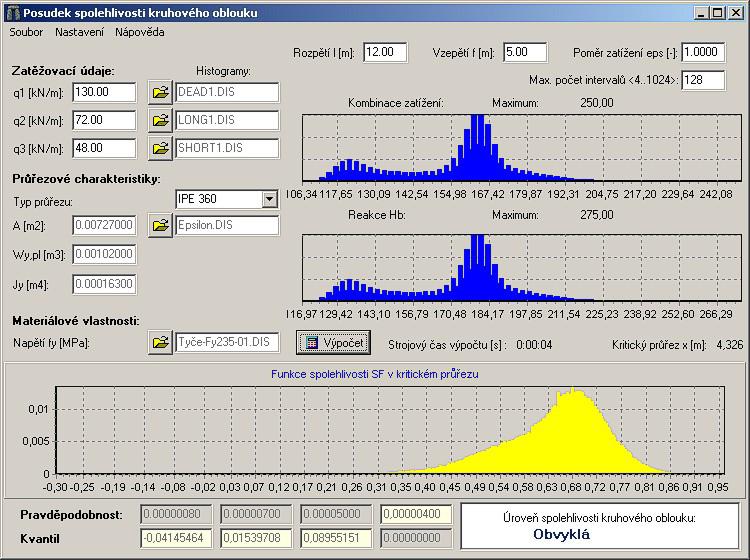This screenshot has height=560, width=750.
Task: Click the Kvantil label
Action: (x=40, y=539)
